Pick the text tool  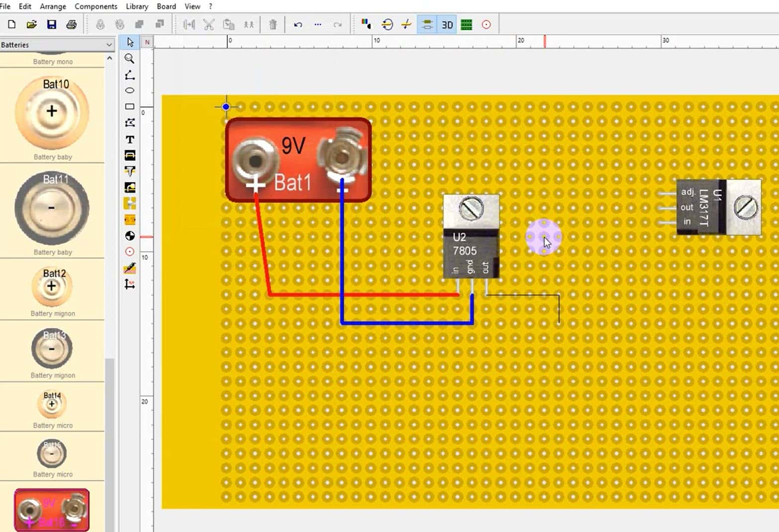(x=129, y=140)
